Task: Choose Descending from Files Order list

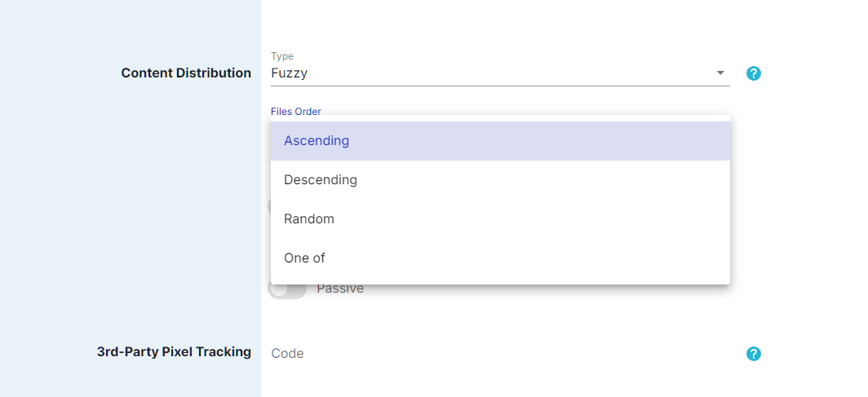Action: tap(500, 180)
